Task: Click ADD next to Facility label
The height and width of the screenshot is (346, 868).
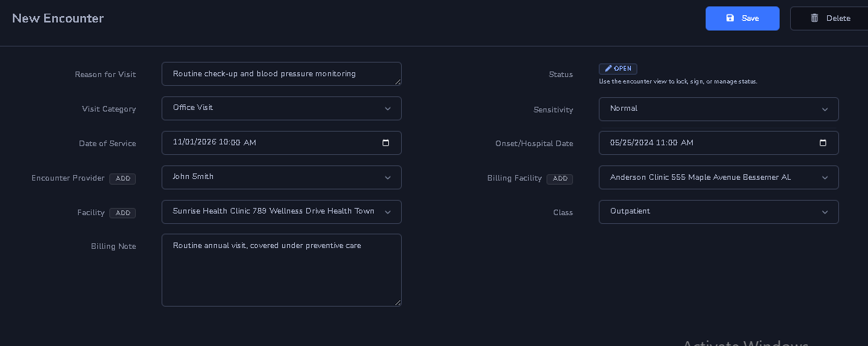Action: (x=122, y=214)
